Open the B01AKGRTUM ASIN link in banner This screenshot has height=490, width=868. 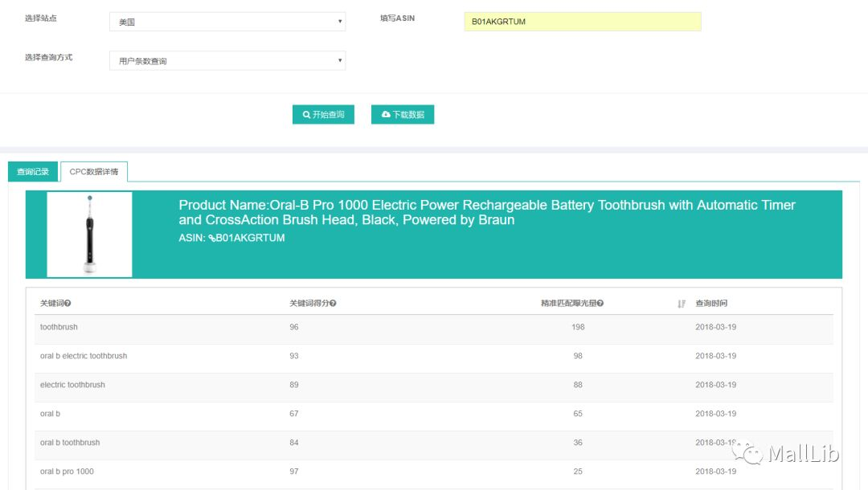coord(250,238)
